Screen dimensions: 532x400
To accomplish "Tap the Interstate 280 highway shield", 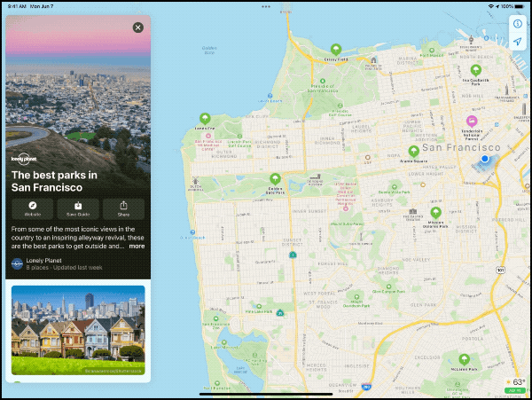I will coord(365,387).
